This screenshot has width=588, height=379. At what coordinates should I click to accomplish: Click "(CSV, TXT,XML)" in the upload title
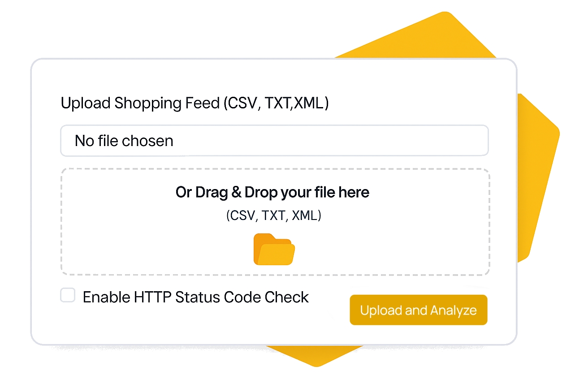276,103
